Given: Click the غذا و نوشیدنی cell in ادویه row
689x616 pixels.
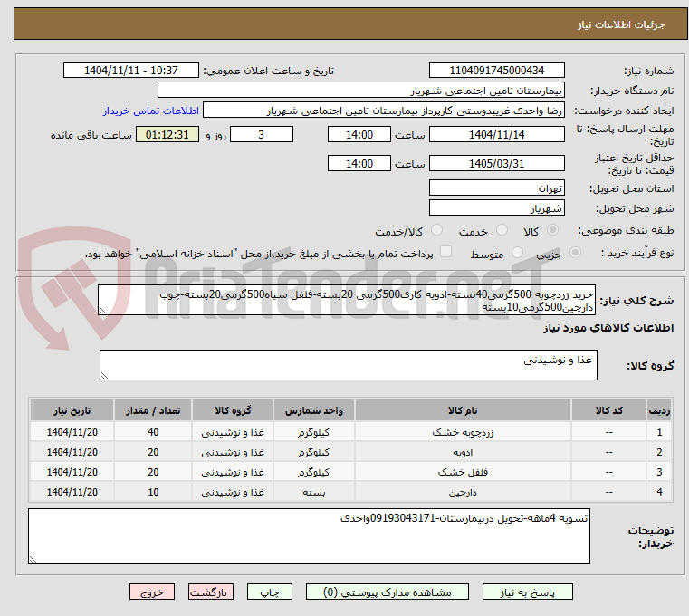Looking at the screenshot, I should pyautogui.click(x=233, y=452).
